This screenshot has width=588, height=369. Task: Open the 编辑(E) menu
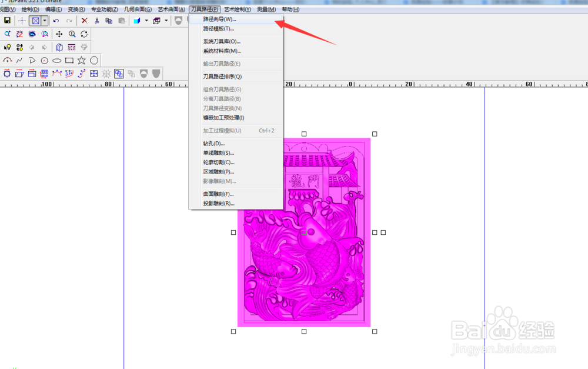click(54, 9)
